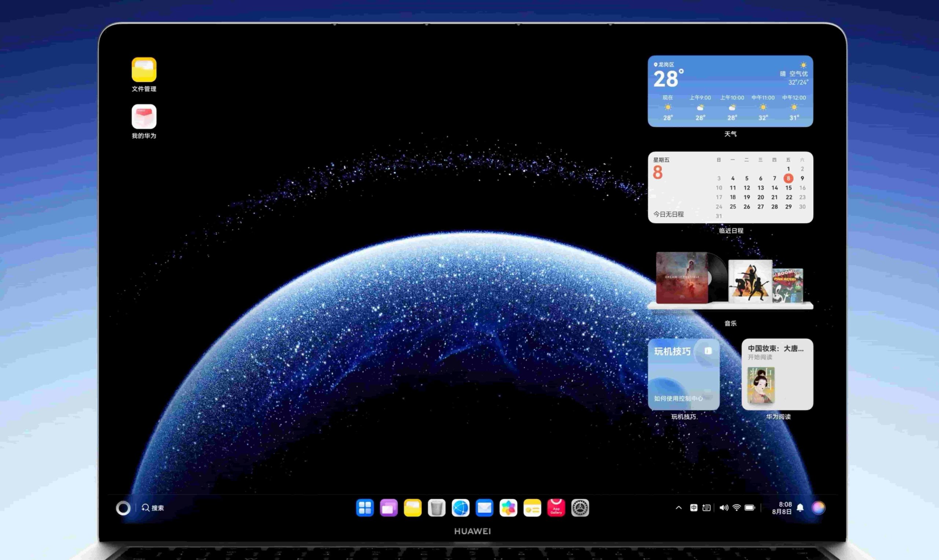939x560 pixels.
Task: Click 开始阅读 on the reading widget
Action: (760, 357)
